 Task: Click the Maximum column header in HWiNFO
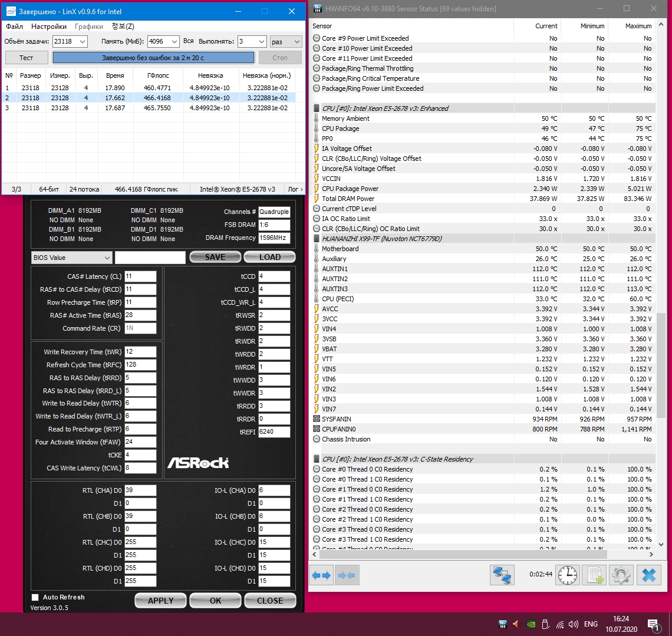632,26
